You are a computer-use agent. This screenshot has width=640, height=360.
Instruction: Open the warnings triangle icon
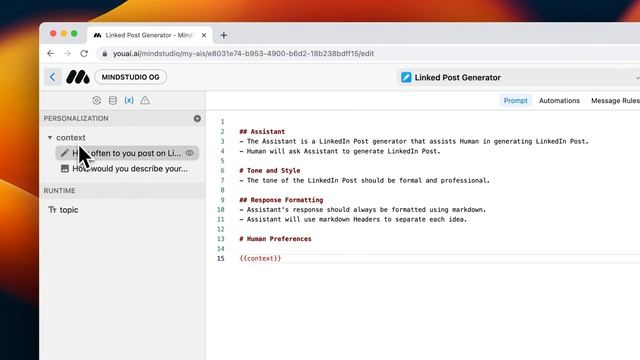click(x=145, y=100)
